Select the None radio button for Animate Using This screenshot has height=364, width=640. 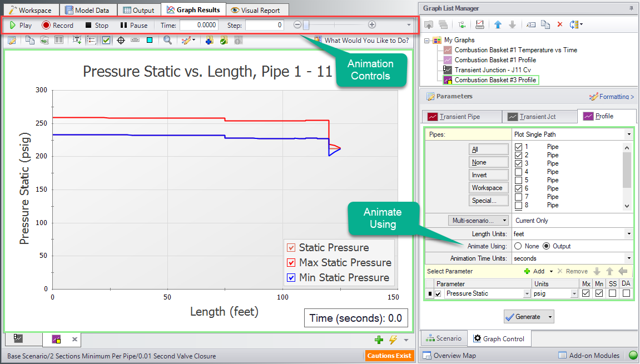[518, 246]
